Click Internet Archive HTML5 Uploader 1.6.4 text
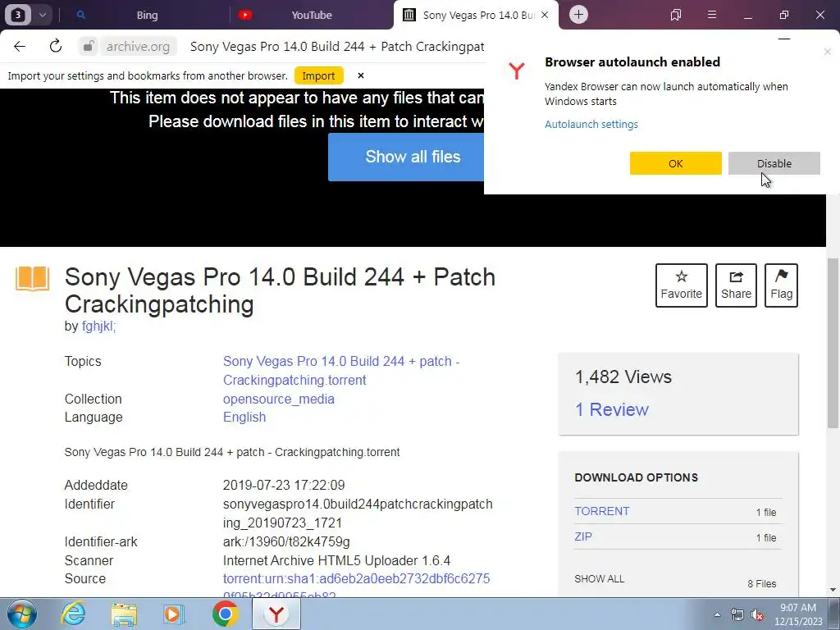The height and width of the screenshot is (630, 840). pos(336,560)
